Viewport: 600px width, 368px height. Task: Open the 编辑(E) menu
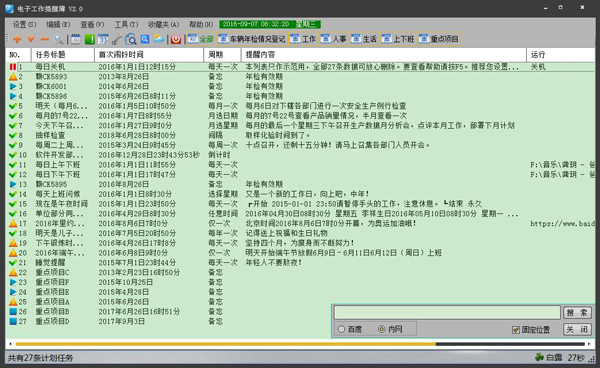[x=58, y=24]
